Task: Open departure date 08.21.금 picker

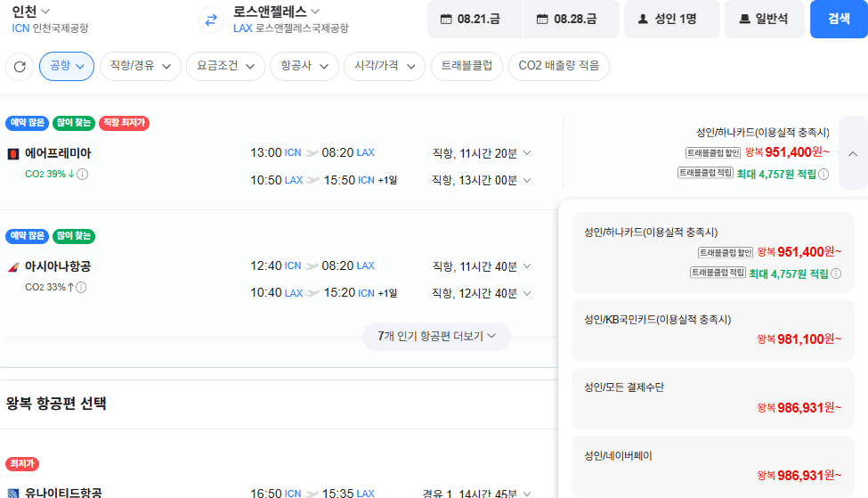Action: (x=475, y=20)
